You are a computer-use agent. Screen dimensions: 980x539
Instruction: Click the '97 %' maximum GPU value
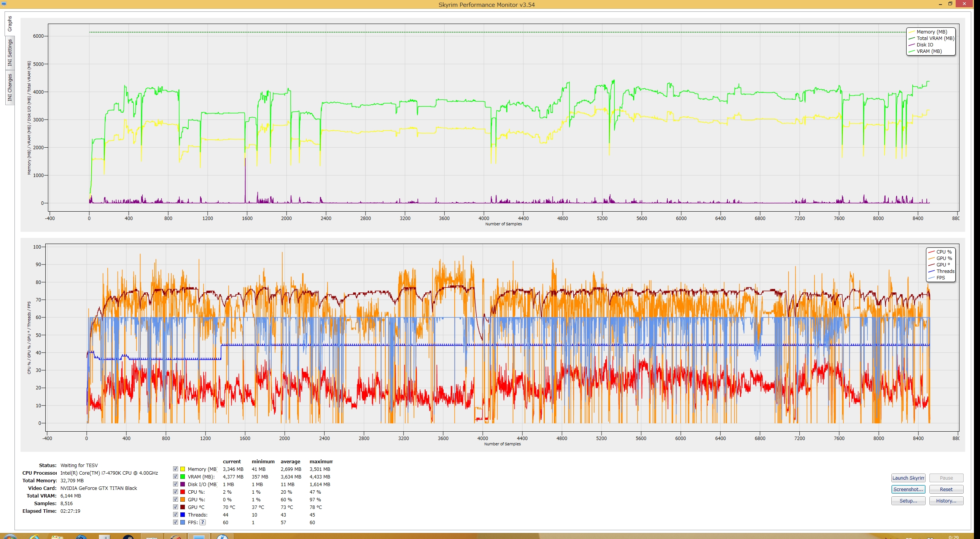(315, 499)
